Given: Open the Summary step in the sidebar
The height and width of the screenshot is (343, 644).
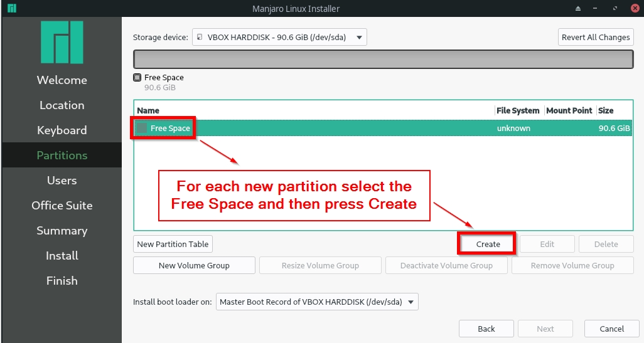Looking at the screenshot, I should tap(62, 231).
